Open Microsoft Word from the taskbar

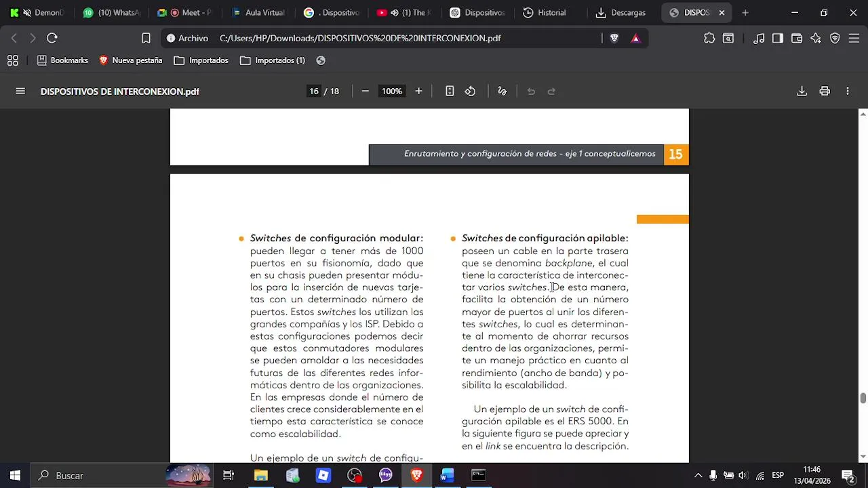pos(447,475)
